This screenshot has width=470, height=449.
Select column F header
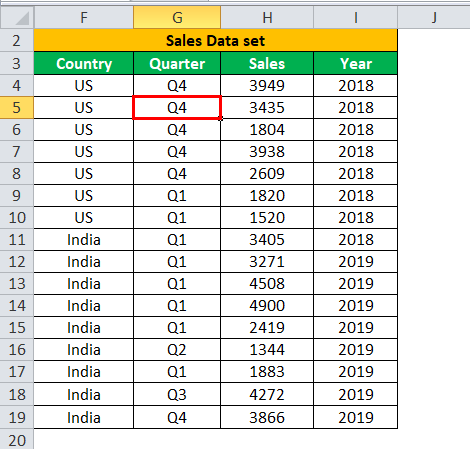[83, 17]
